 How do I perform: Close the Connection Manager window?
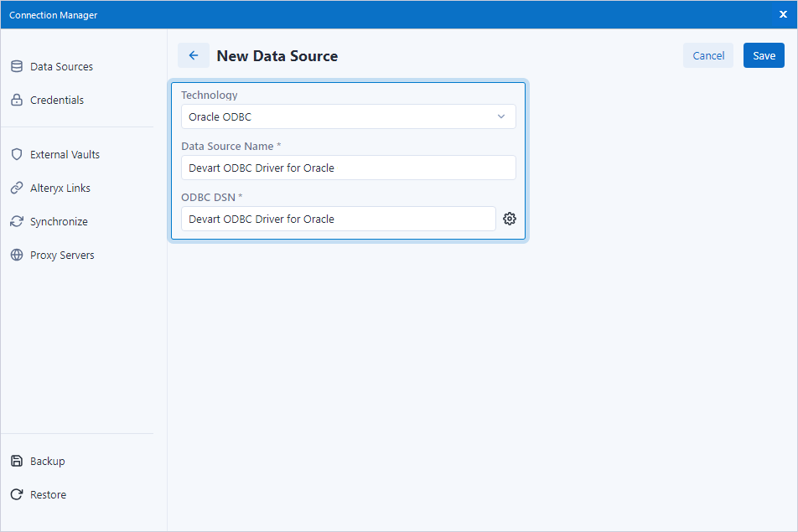click(782, 14)
